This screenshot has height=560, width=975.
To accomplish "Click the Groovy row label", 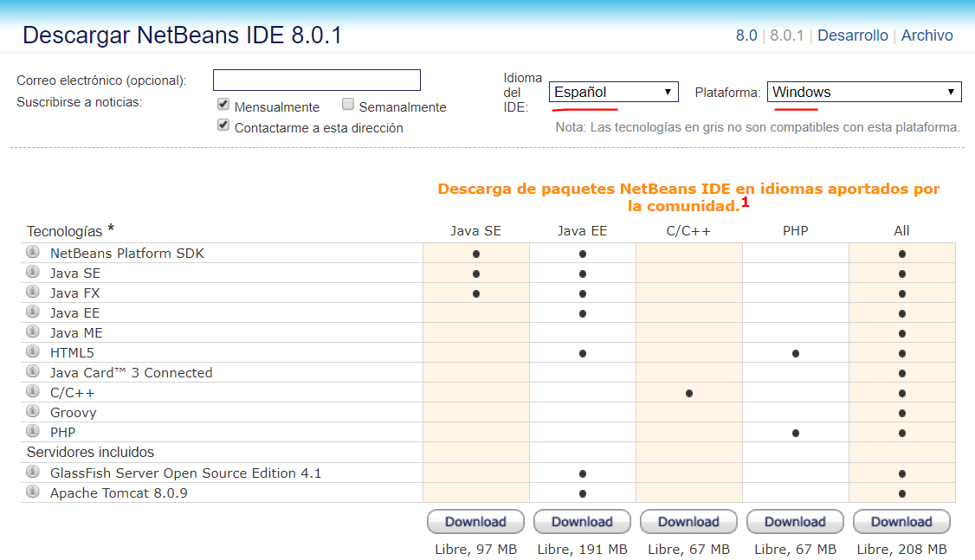I will (x=74, y=412).
